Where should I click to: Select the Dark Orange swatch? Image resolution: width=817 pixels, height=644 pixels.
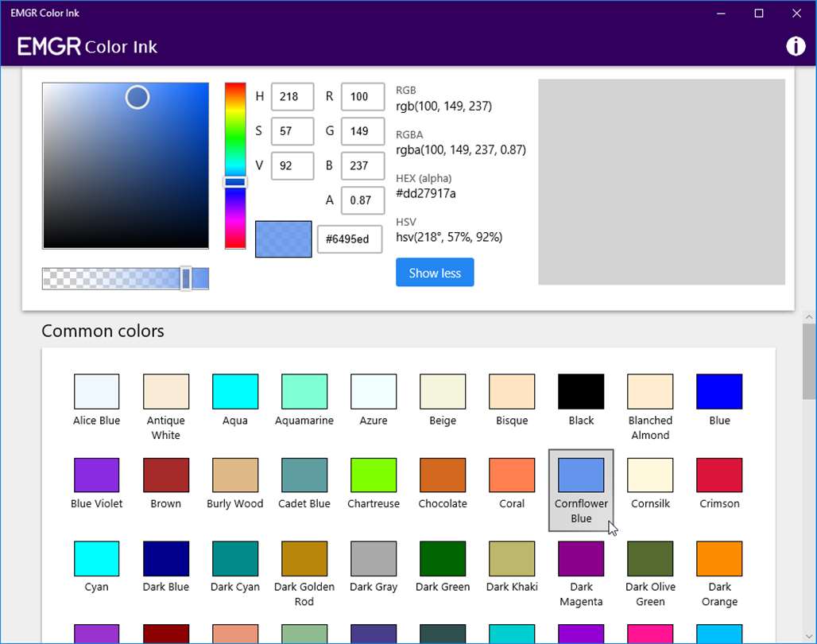719,558
